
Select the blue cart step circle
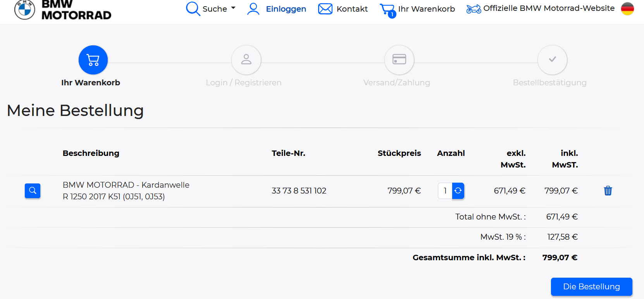[x=93, y=60]
